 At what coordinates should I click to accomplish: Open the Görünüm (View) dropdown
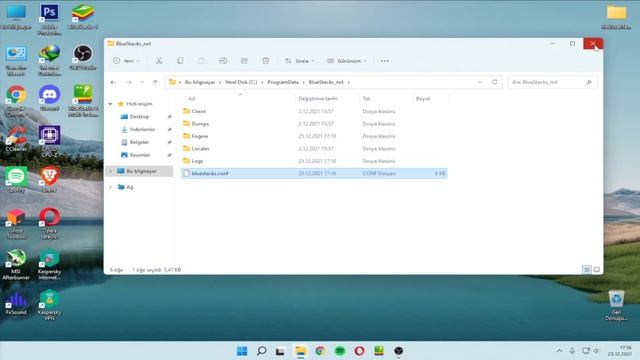tap(347, 61)
